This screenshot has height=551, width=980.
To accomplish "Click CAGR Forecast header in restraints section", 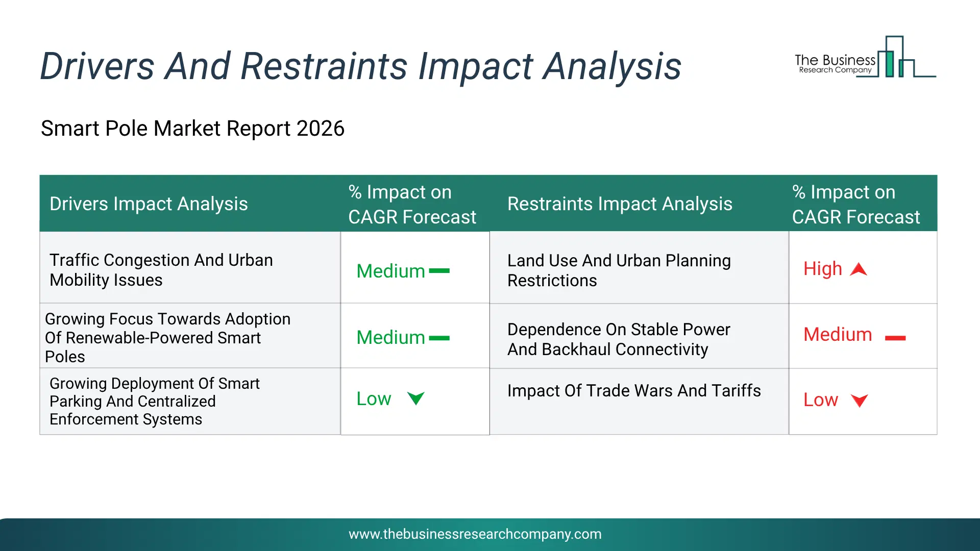I will tap(856, 205).
